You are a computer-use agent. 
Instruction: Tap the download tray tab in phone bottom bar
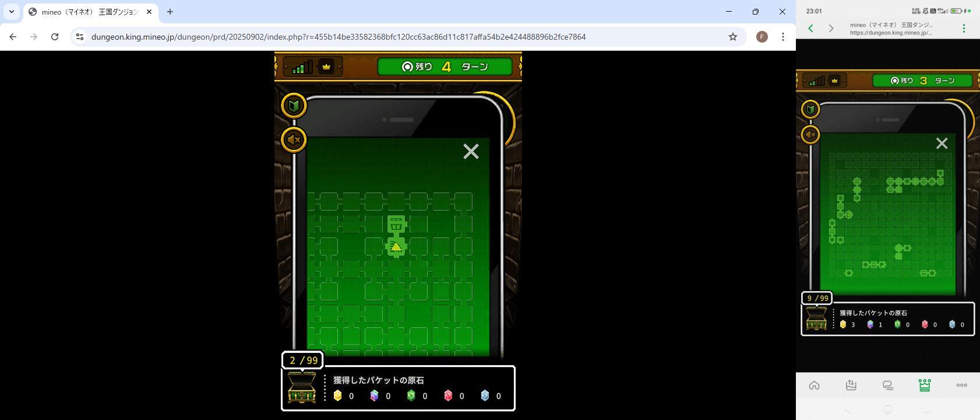pos(851,385)
